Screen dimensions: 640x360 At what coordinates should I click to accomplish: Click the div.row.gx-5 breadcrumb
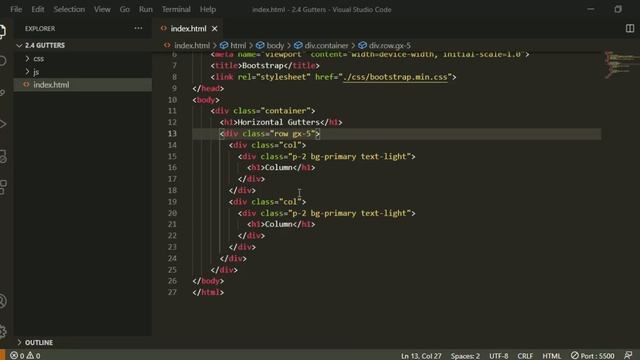point(384,45)
